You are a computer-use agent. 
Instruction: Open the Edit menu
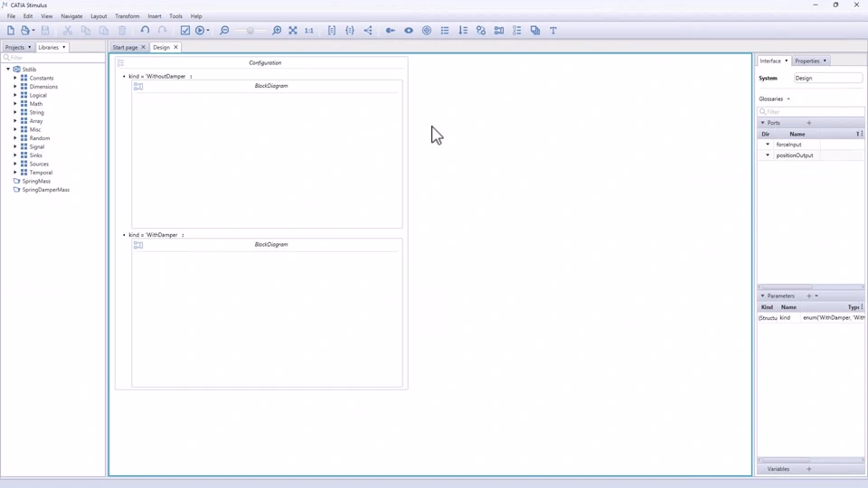point(28,16)
